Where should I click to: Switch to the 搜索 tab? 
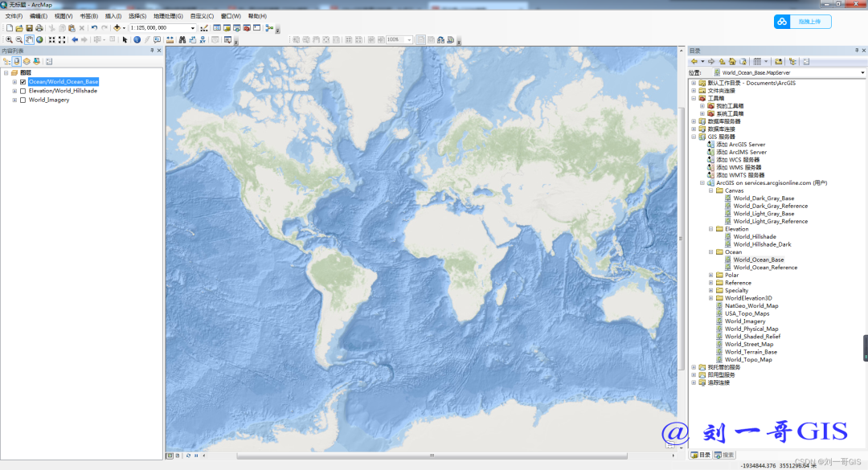tap(725, 455)
